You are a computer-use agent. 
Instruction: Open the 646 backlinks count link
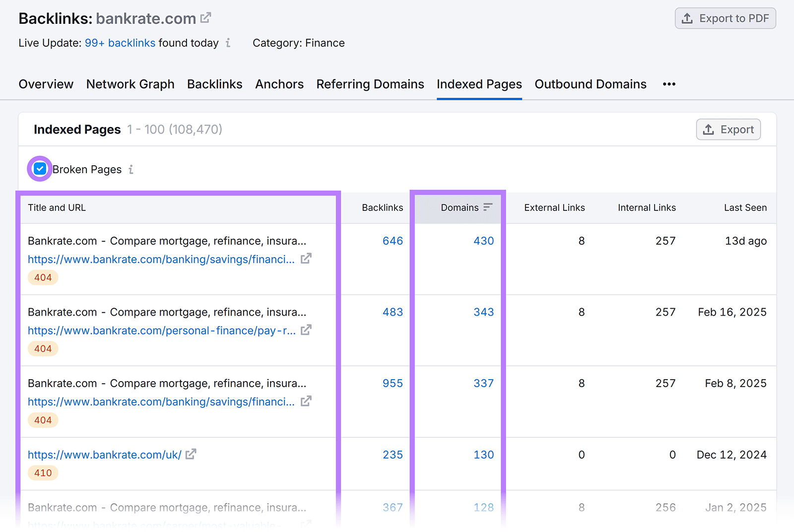click(393, 241)
